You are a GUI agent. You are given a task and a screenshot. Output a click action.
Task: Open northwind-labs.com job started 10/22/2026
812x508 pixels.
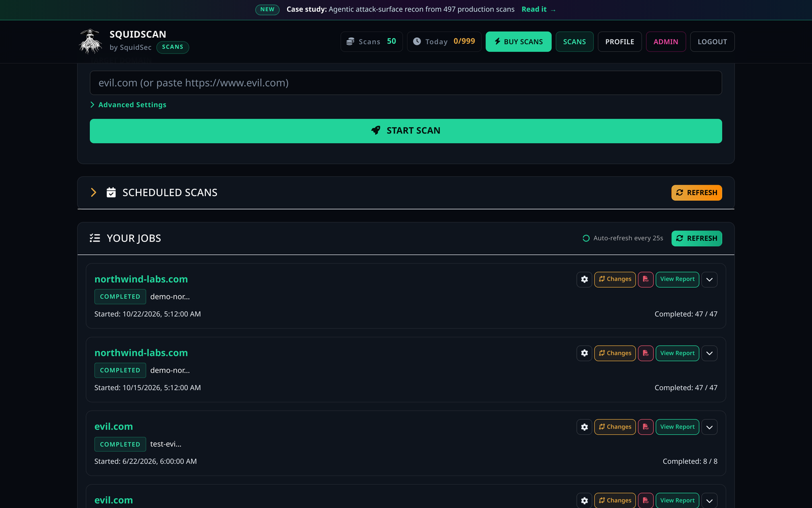(x=141, y=279)
